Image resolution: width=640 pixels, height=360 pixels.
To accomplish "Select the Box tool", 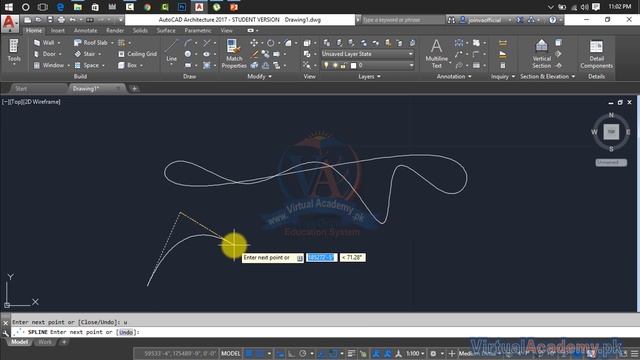I will (x=127, y=65).
